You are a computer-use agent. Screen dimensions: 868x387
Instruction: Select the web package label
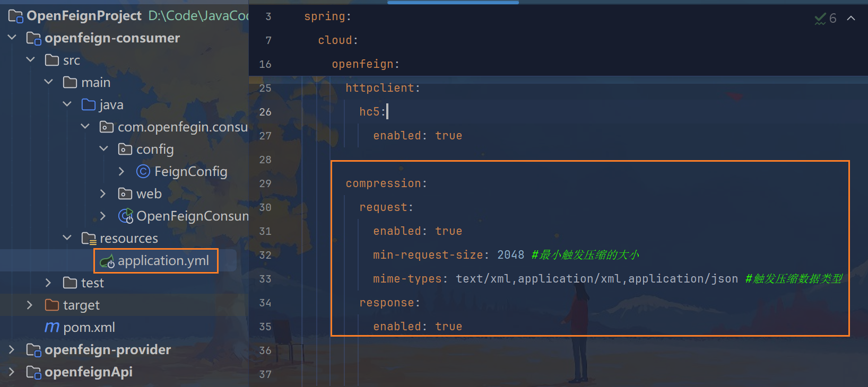(149, 193)
